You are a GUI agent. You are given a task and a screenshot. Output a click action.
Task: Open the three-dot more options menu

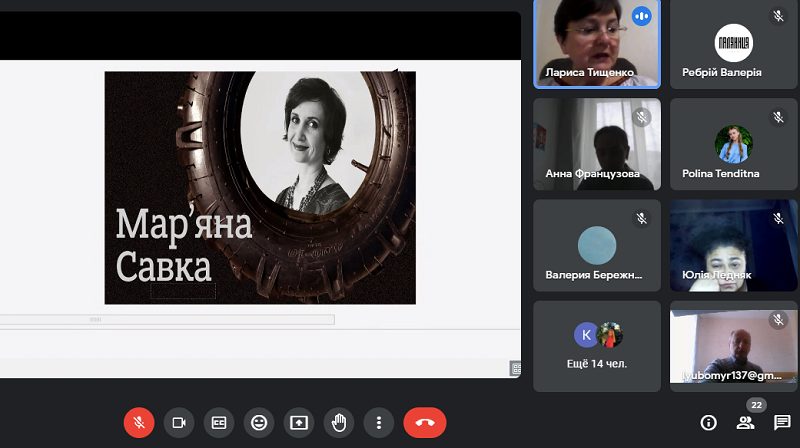coord(379,422)
